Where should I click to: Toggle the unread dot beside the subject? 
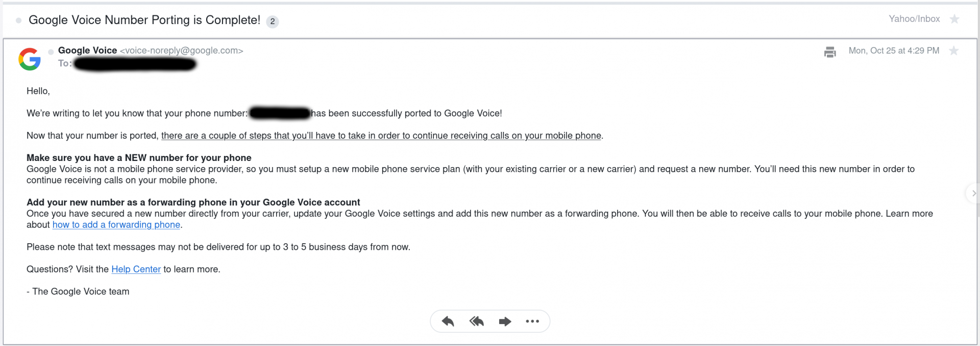tap(19, 20)
